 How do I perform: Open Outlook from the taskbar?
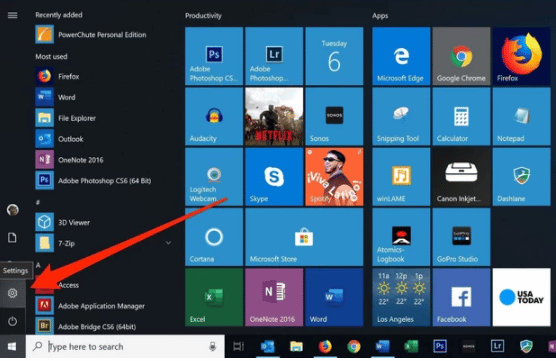(x=267, y=346)
